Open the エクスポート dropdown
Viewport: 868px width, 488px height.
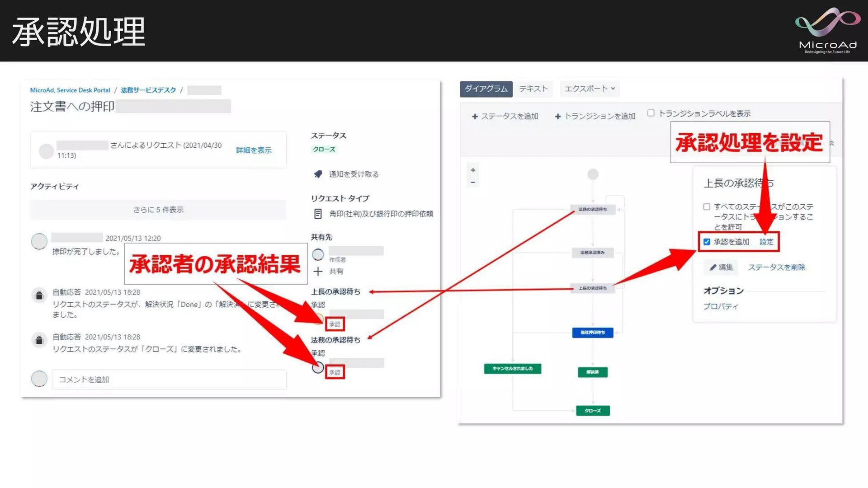pyautogui.click(x=590, y=89)
